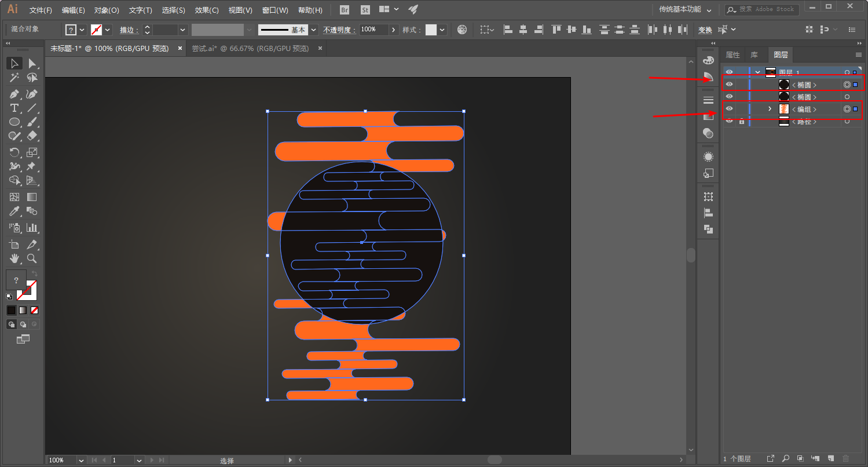Select the Selection tool (black arrow)
Screen dimensions: 868x467
[x=14, y=63]
